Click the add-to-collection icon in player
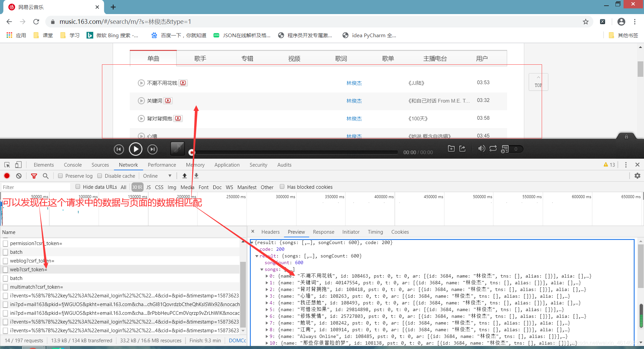This screenshot has height=349, width=644. click(451, 149)
